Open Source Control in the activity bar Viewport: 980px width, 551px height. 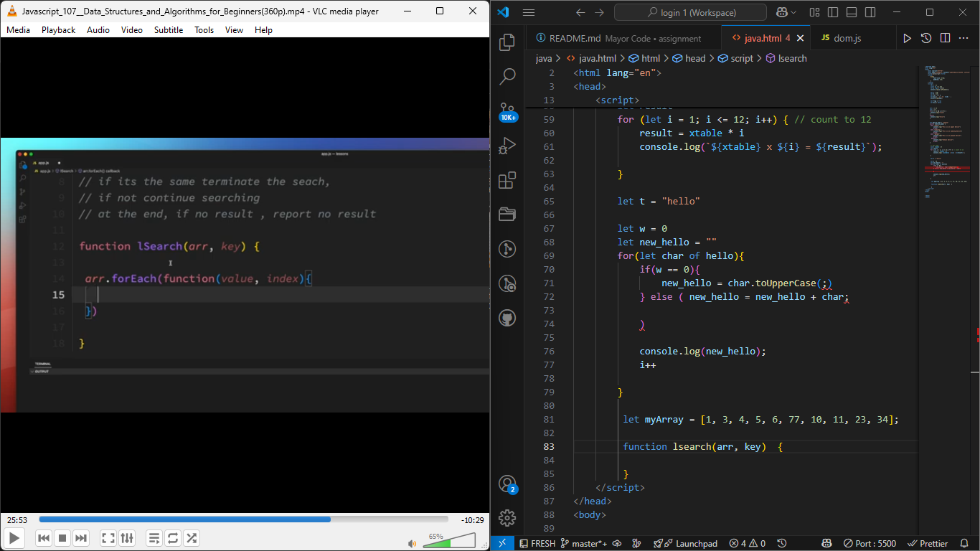coord(507,110)
